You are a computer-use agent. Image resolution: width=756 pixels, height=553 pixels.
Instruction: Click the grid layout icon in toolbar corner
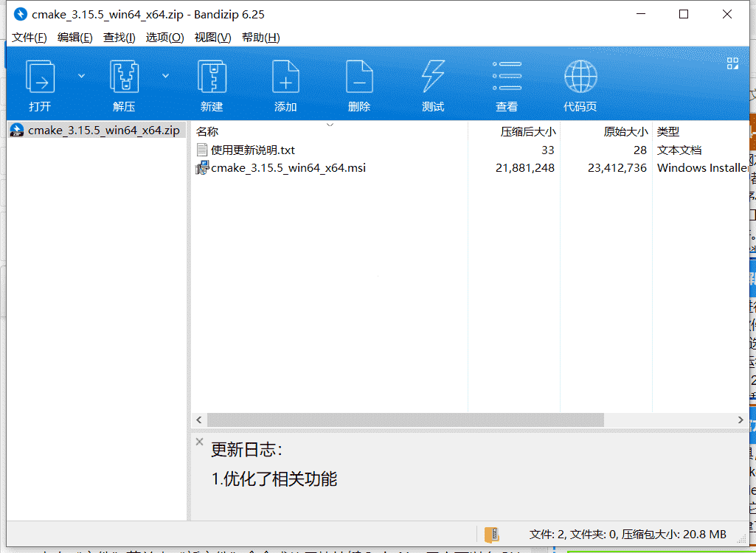pos(732,63)
